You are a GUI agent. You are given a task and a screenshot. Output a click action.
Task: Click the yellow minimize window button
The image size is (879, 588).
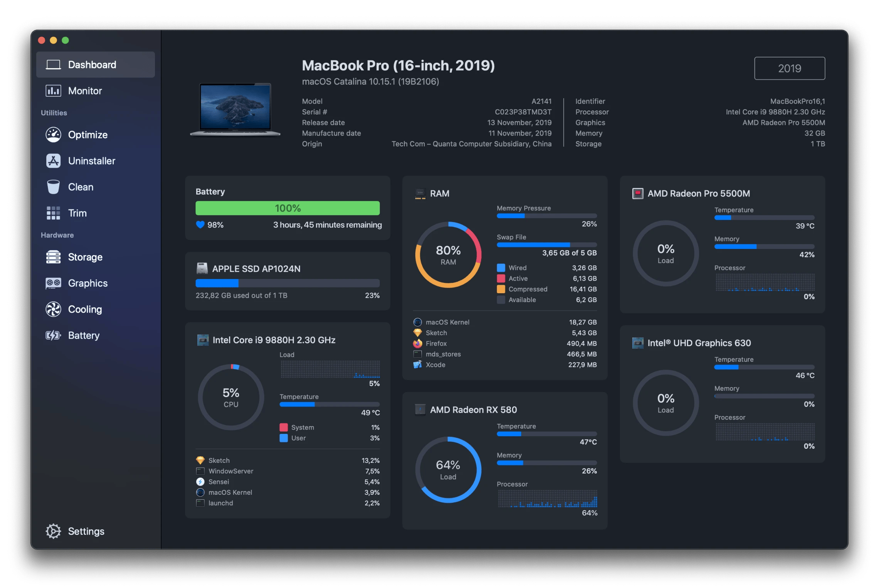pyautogui.click(x=54, y=40)
